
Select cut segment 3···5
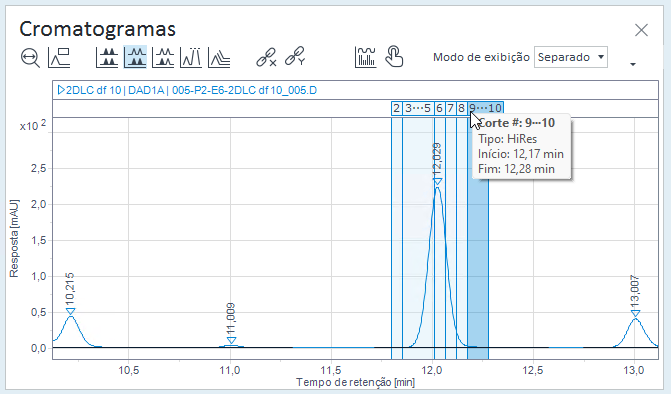click(418, 108)
